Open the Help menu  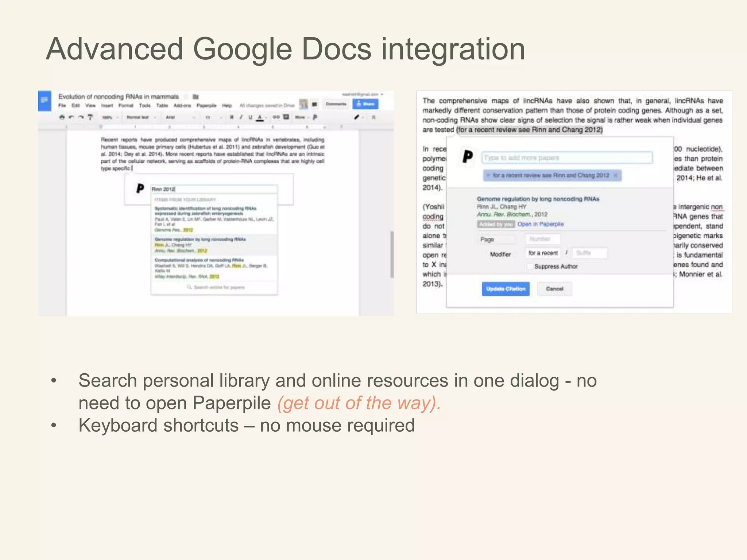(227, 106)
